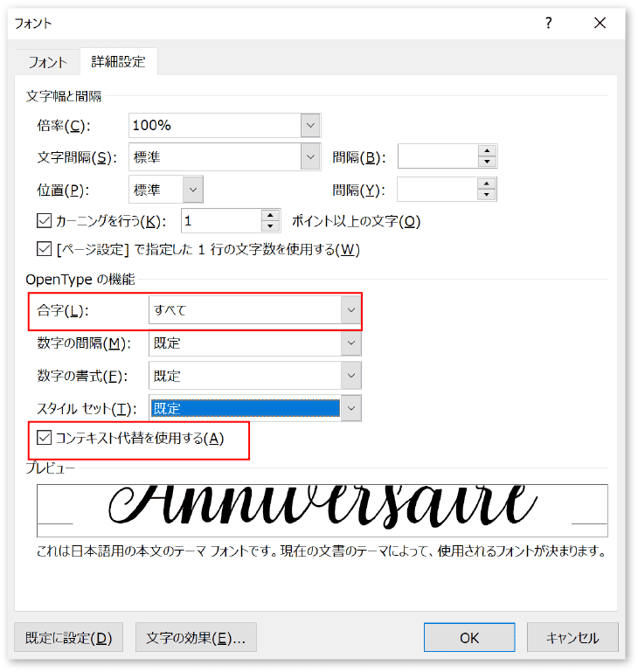Image resolution: width=638 pixels, height=672 pixels.
Task: Open the スタイル セット dropdown
Action: coord(350,408)
